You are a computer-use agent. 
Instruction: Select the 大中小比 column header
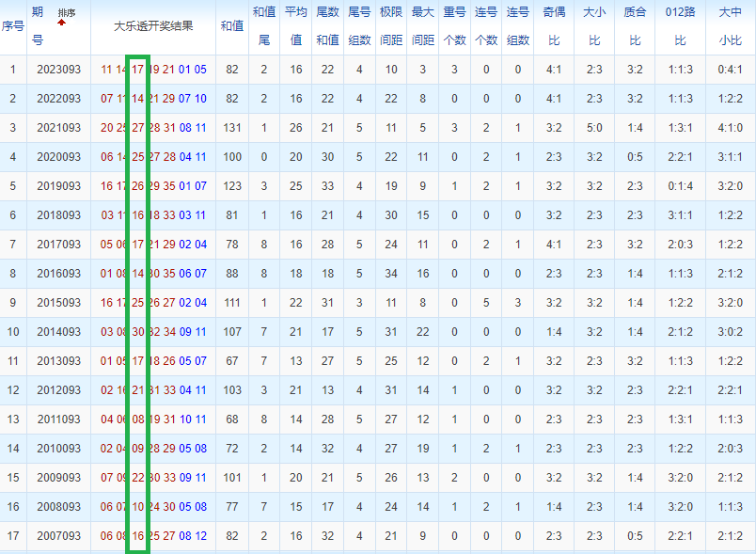coord(730,25)
